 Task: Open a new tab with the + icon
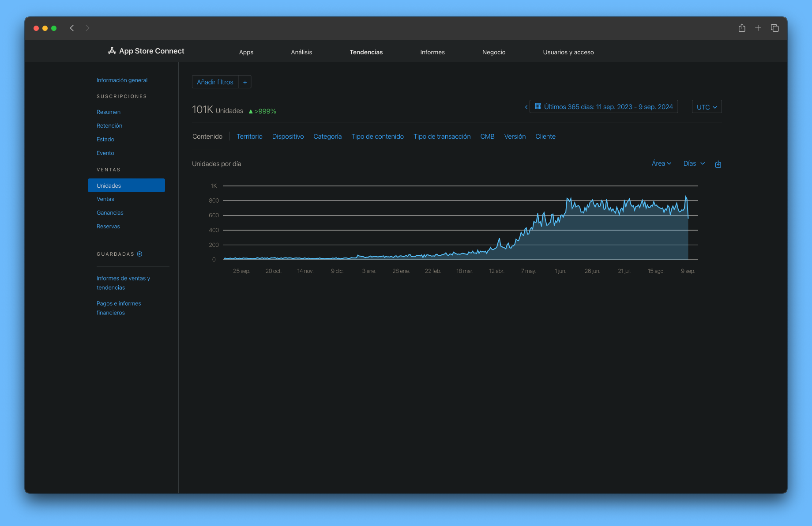point(758,28)
